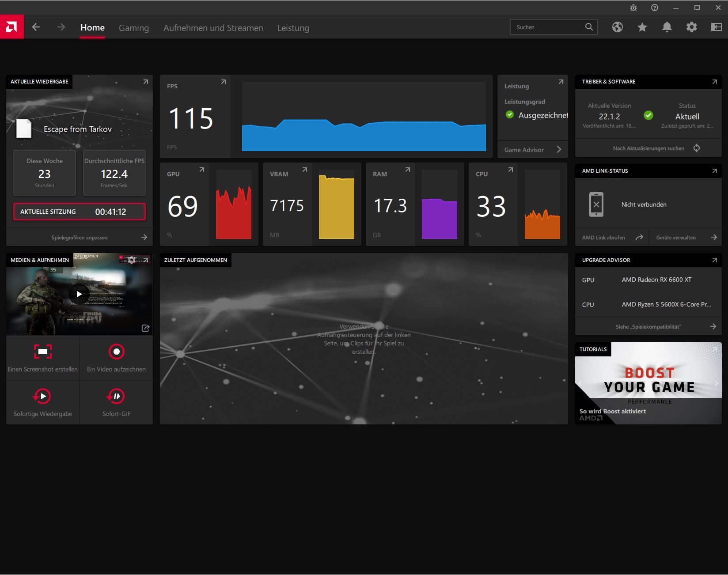Screen dimensions: 728x575
Task: Click the refresh icon for update check
Action: click(697, 148)
